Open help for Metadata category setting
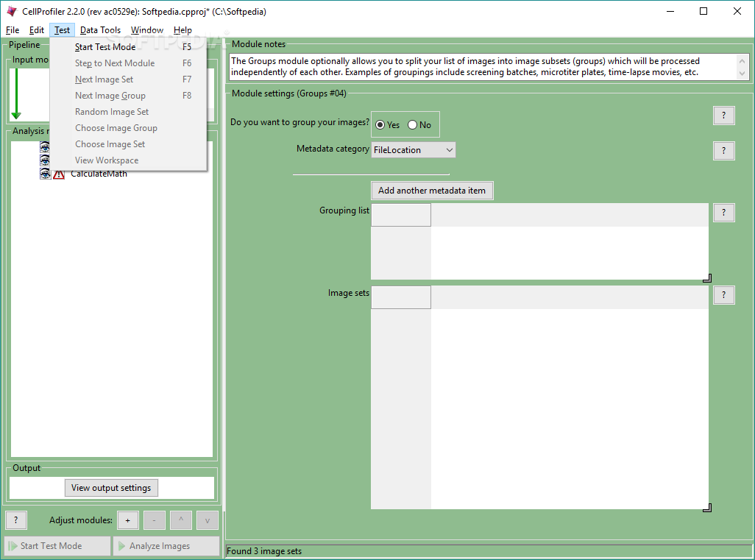 [x=723, y=151]
